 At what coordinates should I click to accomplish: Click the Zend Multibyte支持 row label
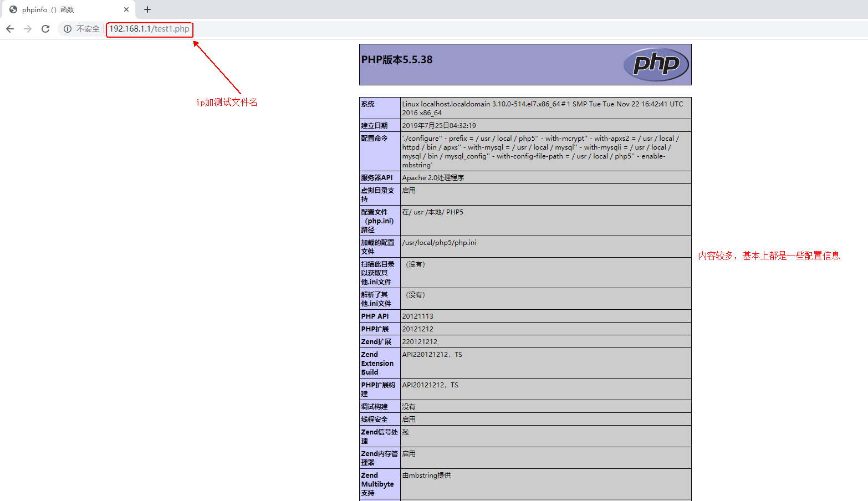coord(377,484)
